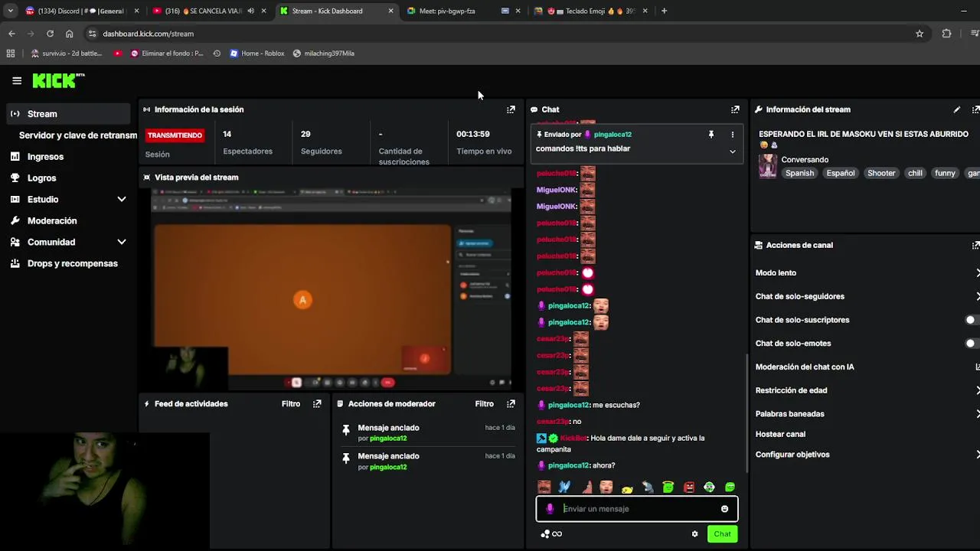Screen dimensions: 980x551
Task: Click Hostear canal
Action: 780,435
